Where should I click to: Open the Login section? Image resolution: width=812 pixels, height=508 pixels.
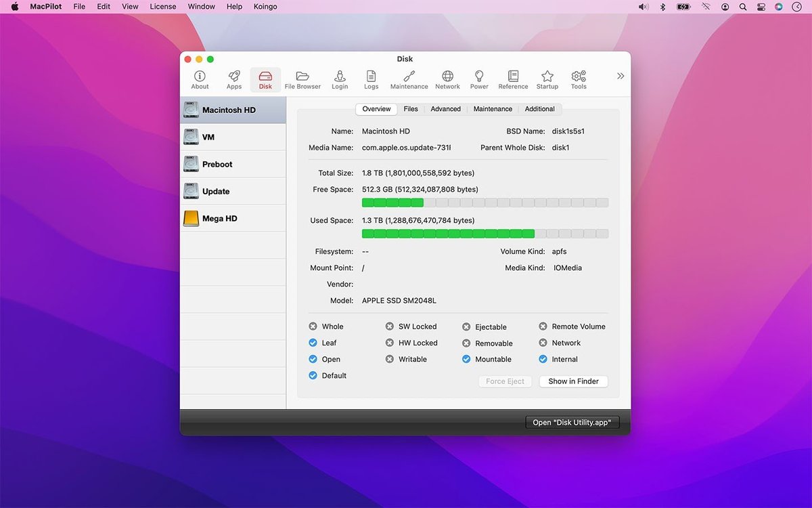point(340,79)
